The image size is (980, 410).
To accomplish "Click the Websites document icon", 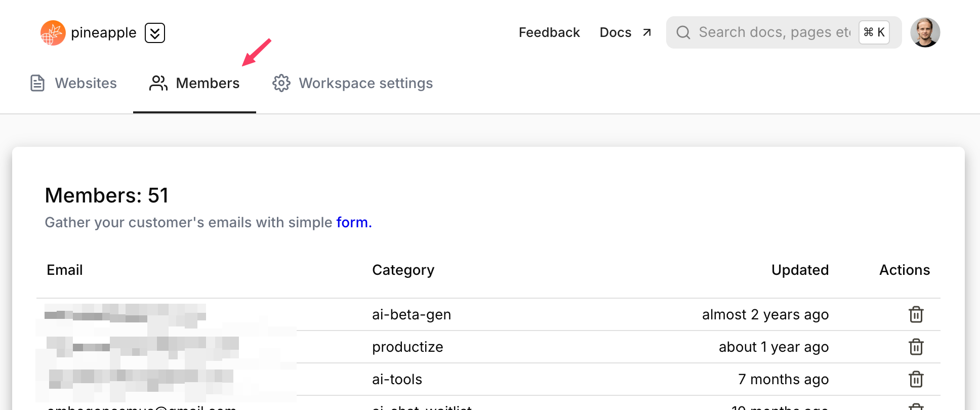I will pos(37,83).
